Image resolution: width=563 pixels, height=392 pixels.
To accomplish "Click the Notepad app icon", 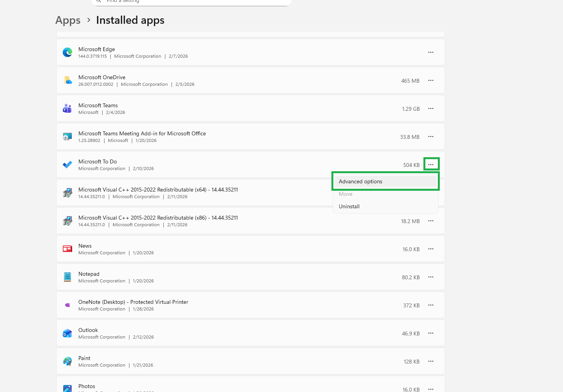I will [x=67, y=277].
